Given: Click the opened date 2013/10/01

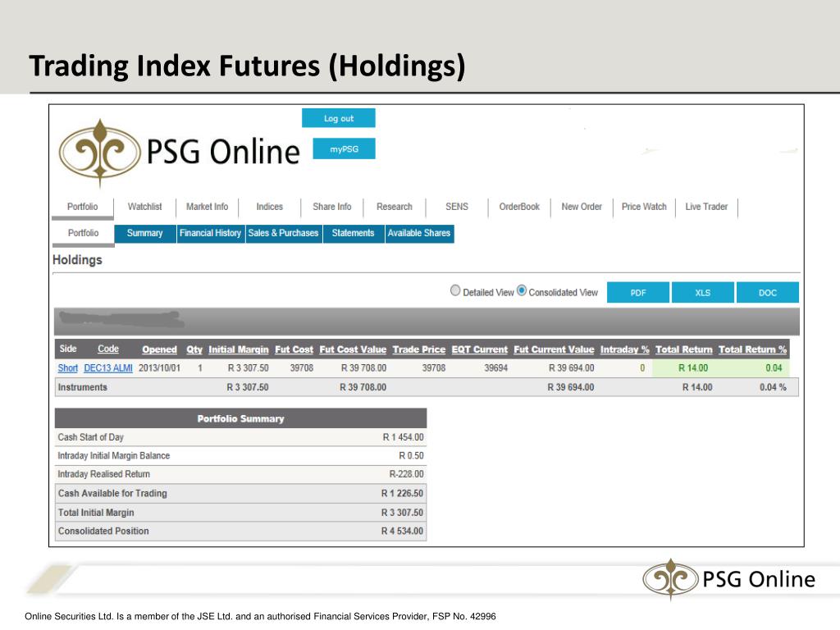Looking at the screenshot, I should click(x=160, y=368).
